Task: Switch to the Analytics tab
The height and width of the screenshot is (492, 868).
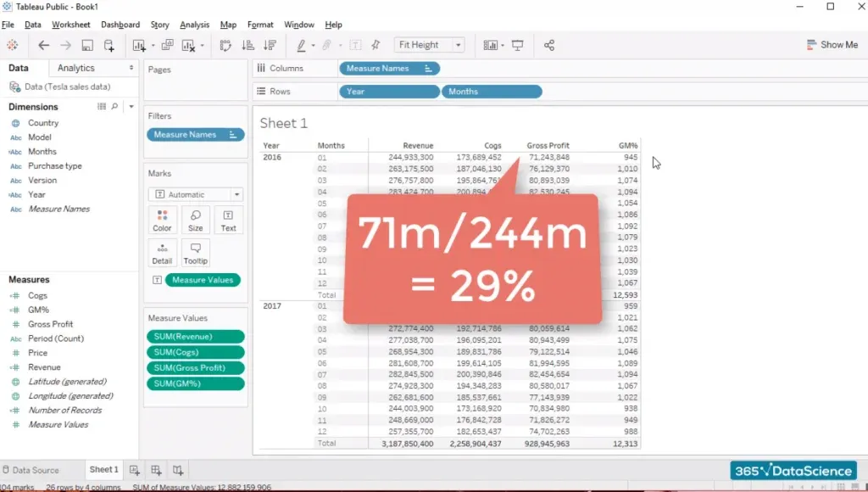Action: point(76,68)
